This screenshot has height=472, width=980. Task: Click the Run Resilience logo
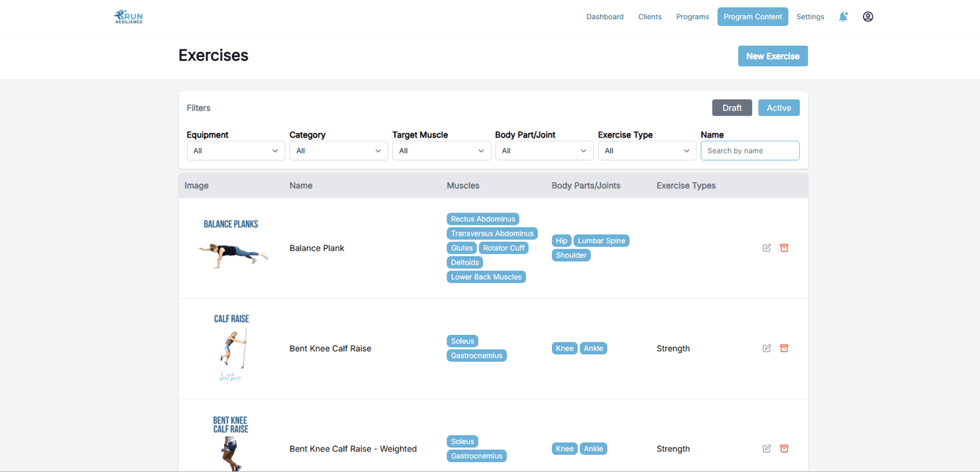click(129, 16)
